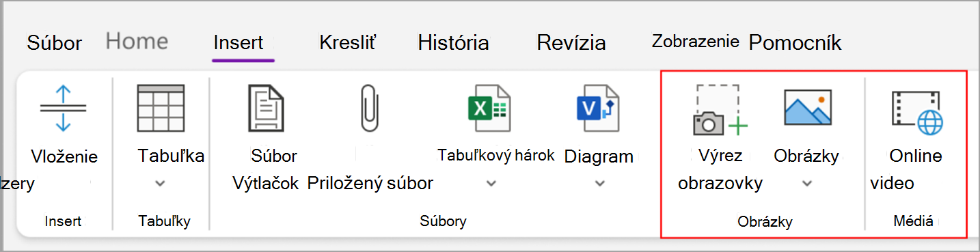The height and width of the screenshot is (252, 980).
Task: Open the Kresliť tab
Action: pyautogui.click(x=347, y=43)
